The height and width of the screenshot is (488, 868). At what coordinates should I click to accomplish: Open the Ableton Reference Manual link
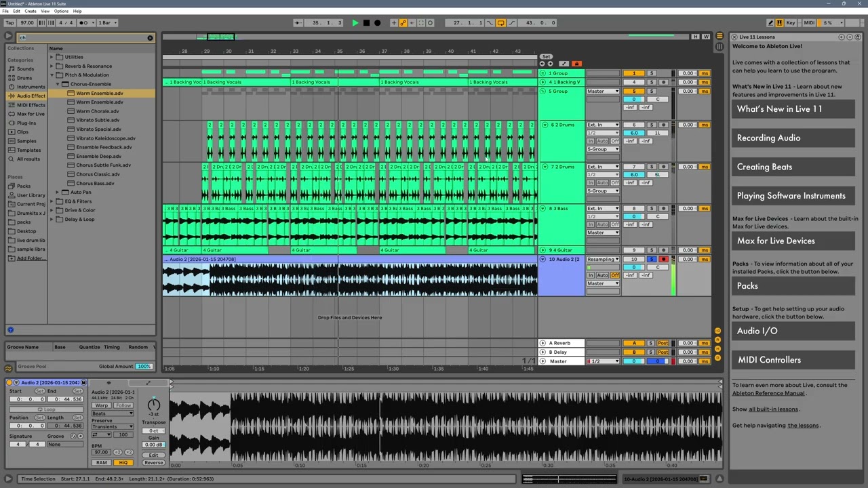(x=768, y=393)
